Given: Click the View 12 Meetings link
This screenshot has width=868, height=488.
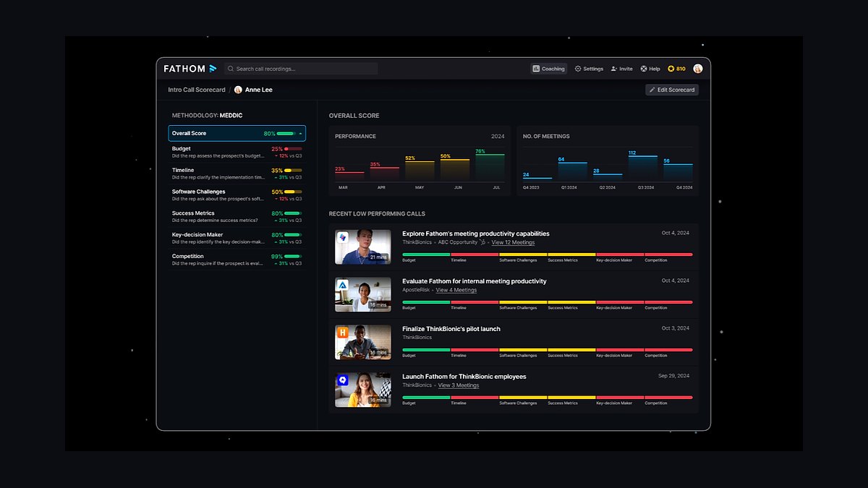Looking at the screenshot, I should [513, 243].
